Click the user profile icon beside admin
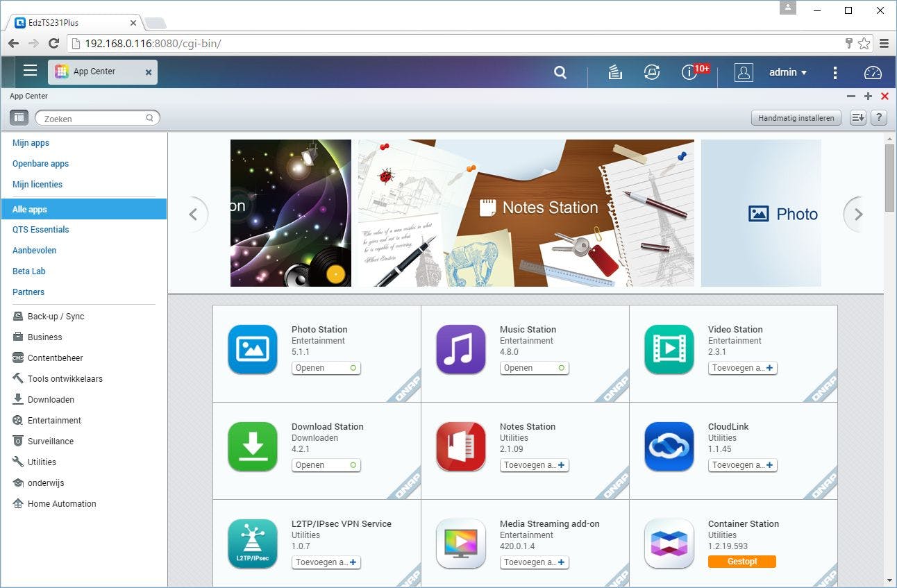This screenshot has height=588, width=897. pos(744,72)
